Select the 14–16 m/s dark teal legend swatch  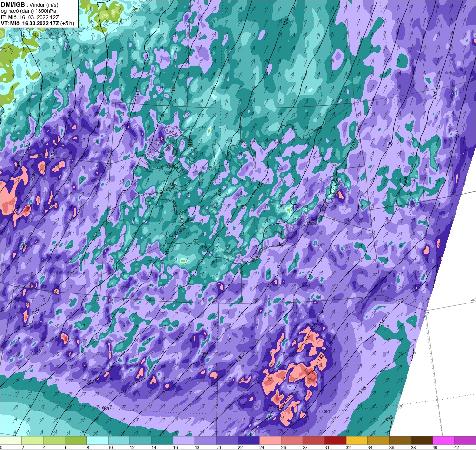(x=162, y=440)
